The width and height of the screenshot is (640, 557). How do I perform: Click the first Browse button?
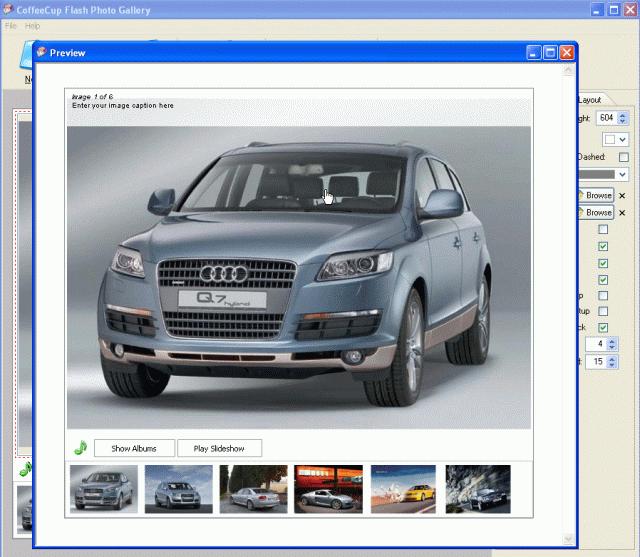tap(596, 195)
